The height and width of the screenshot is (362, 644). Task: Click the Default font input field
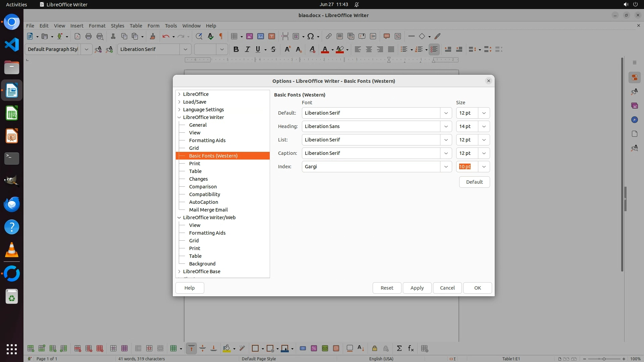click(x=371, y=113)
